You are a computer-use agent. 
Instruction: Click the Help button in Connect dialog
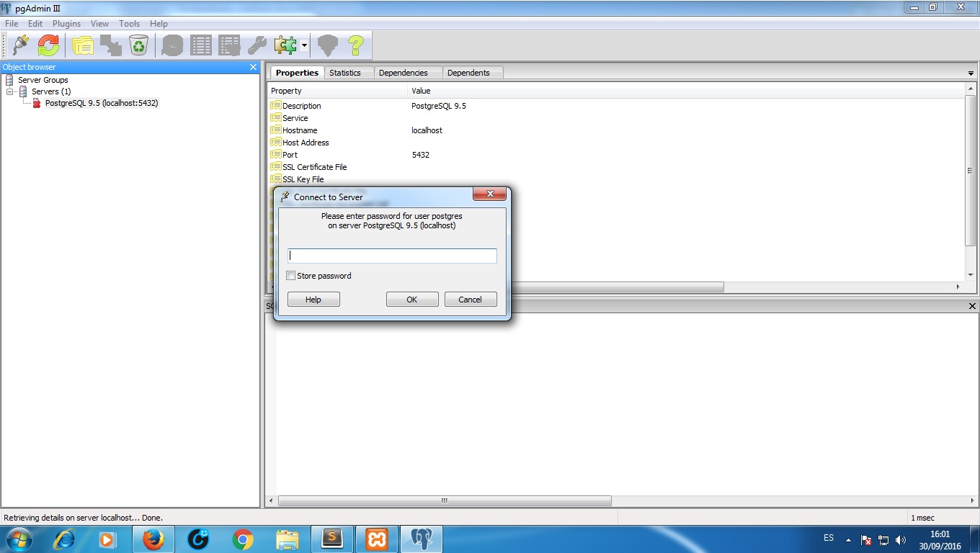[x=313, y=300]
